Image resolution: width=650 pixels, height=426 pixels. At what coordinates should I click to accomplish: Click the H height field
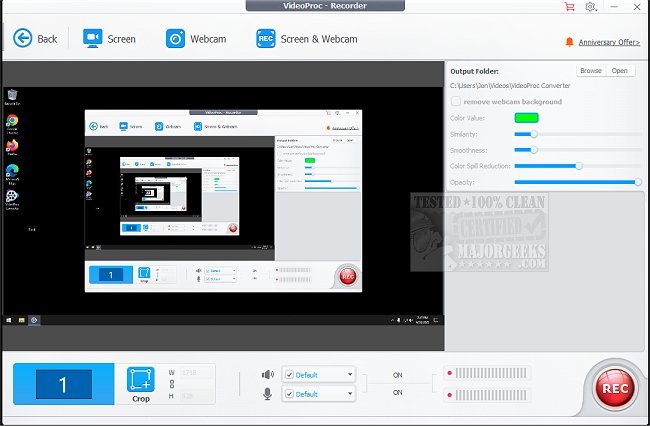click(196, 396)
